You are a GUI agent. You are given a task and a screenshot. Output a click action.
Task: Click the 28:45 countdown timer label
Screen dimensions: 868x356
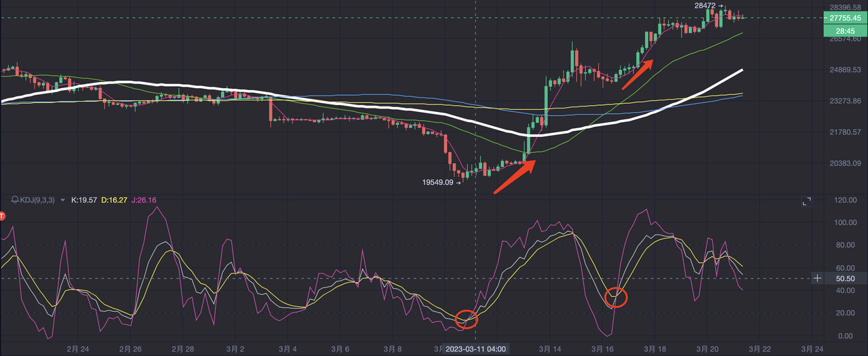844,31
